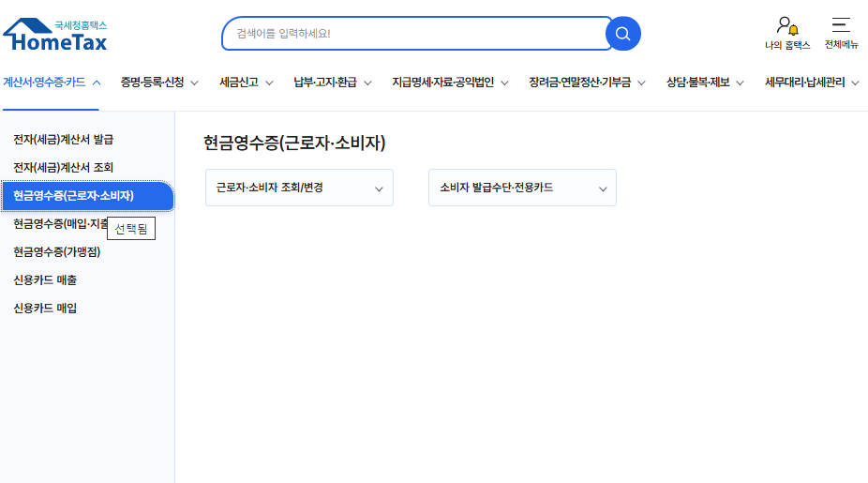The width and height of the screenshot is (868, 483).
Task: Click the blue search magnifier button
Action: pos(622,34)
